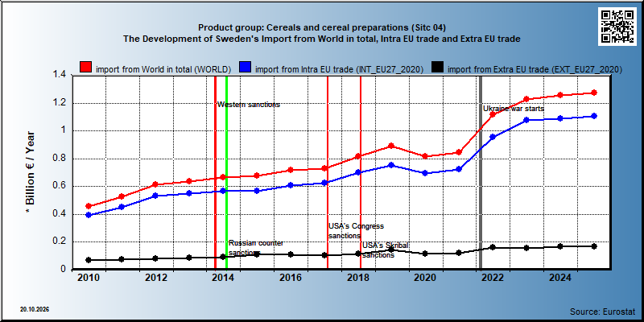Click the subtitle about Sweden's Import development

coord(322,39)
